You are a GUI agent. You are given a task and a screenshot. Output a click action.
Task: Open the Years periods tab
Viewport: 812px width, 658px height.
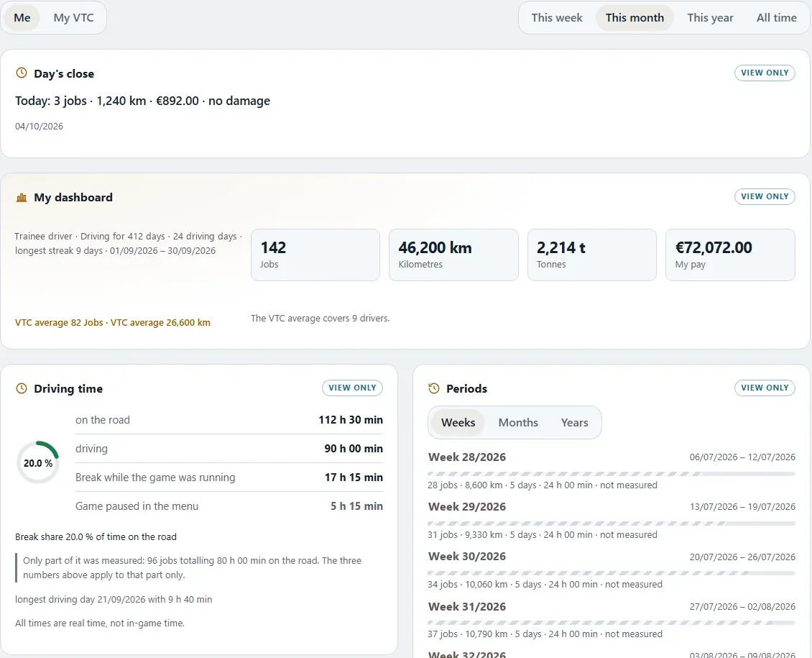[574, 423]
